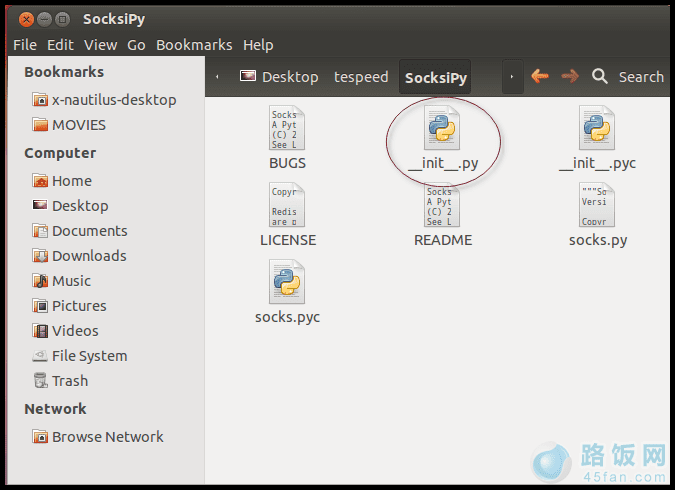
Task: Click the Pictures folder icon
Action: tap(40, 306)
